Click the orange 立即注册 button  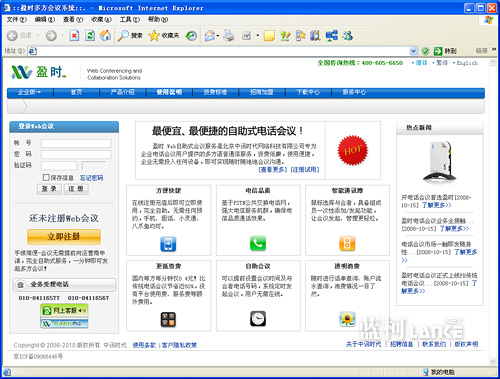point(64,237)
